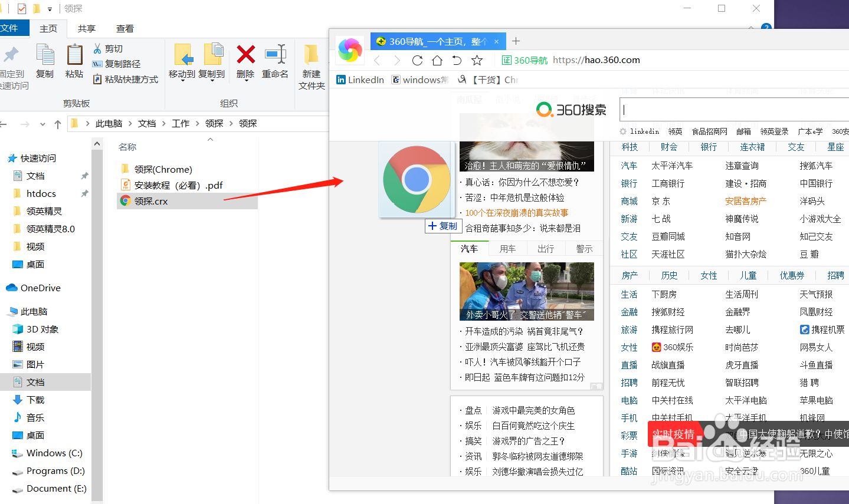Switch to the 主页 ribbon tab

[48, 28]
